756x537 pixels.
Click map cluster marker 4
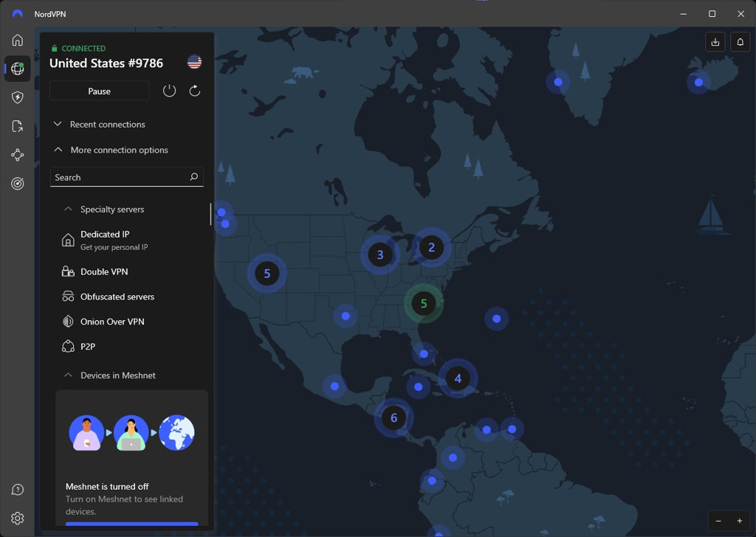(x=458, y=378)
